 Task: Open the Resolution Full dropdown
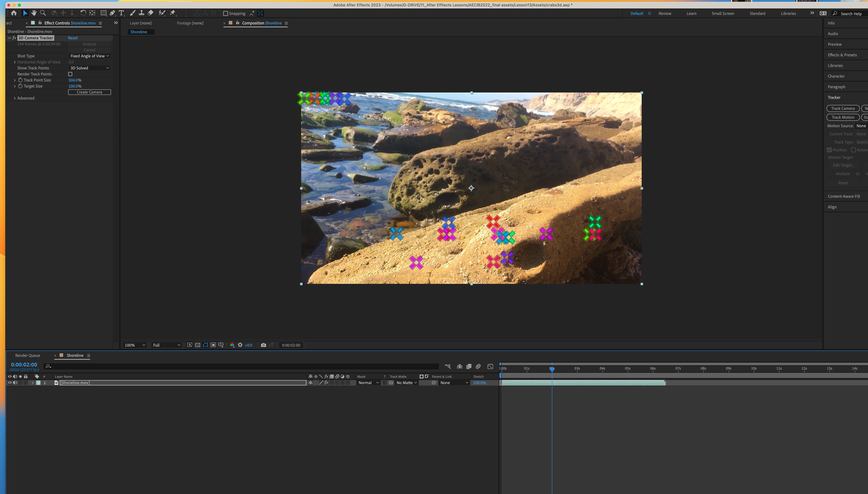[x=166, y=345]
